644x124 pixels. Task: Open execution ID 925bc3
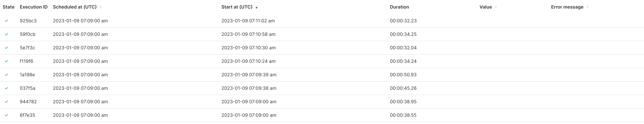click(28, 21)
